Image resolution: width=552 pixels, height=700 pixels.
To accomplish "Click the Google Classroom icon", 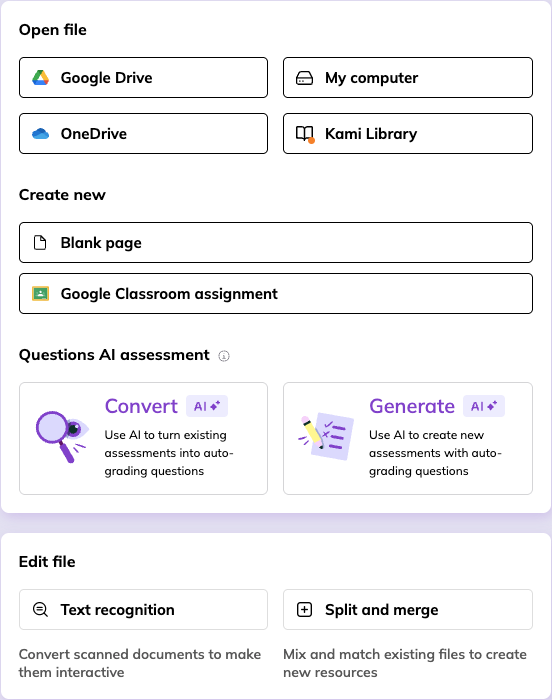I will click(40, 294).
